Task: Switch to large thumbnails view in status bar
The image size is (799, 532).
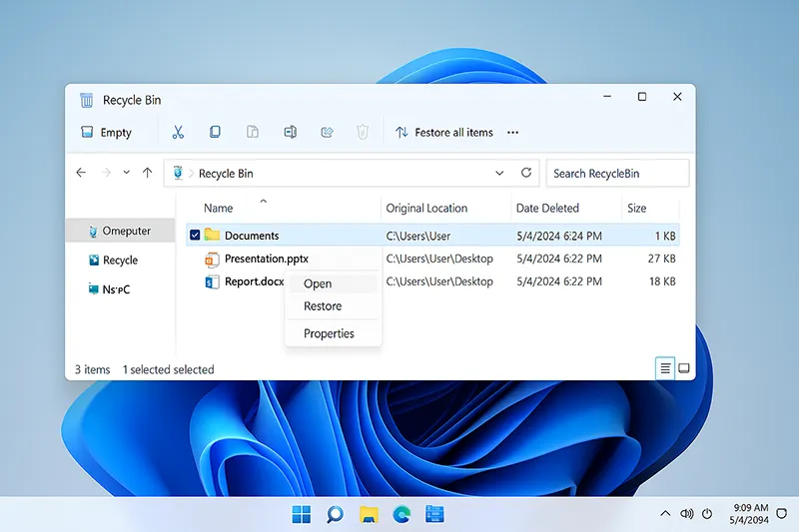Action: click(x=684, y=368)
